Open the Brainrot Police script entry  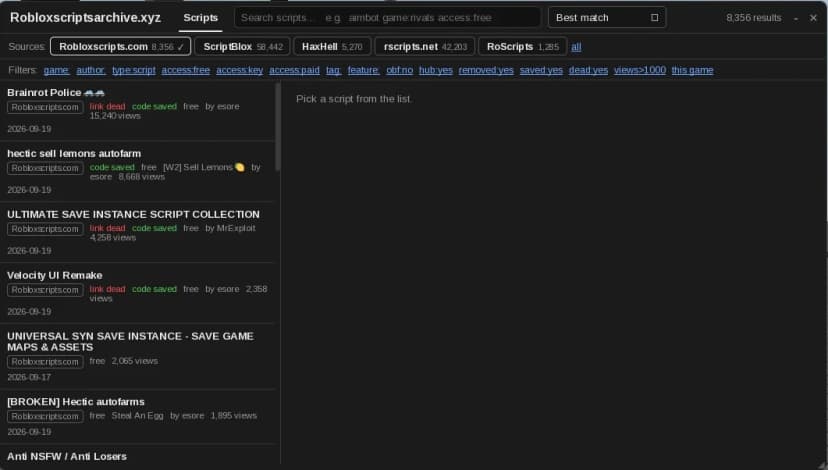point(137,110)
